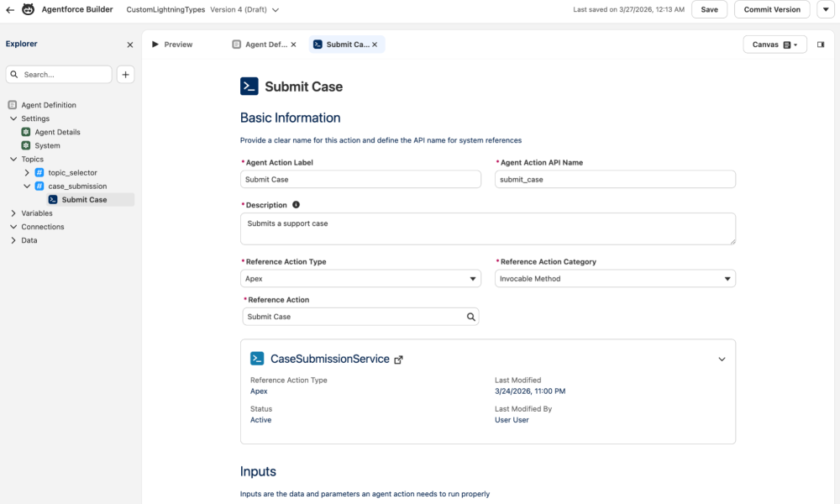Click the Last Modified date 3/24/2026, 11:00 PM
The height and width of the screenshot is (504, 840).
(530, 391)
